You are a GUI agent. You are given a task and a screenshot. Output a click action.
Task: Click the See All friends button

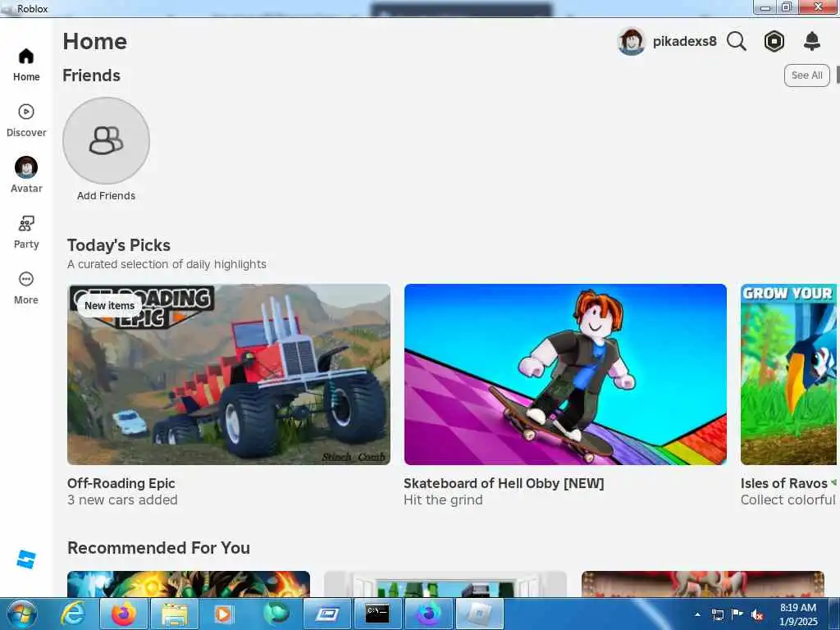807,75
